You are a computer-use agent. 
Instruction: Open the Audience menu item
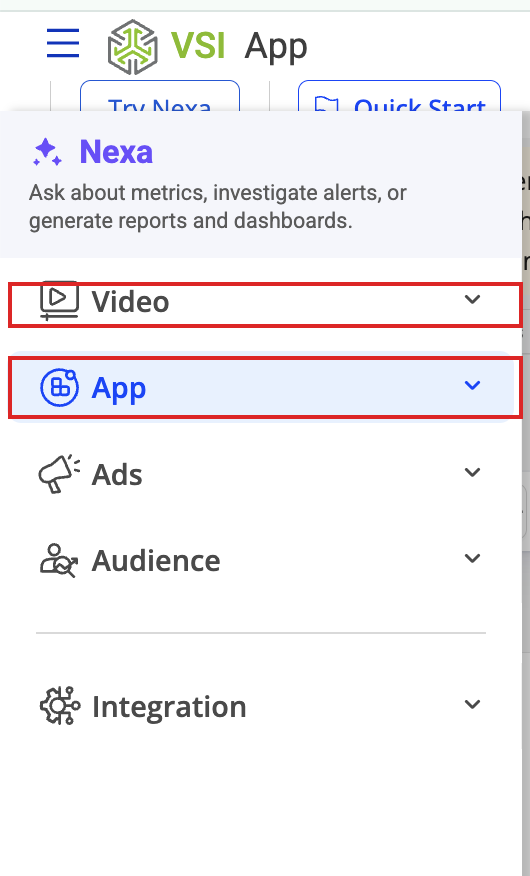261,560
